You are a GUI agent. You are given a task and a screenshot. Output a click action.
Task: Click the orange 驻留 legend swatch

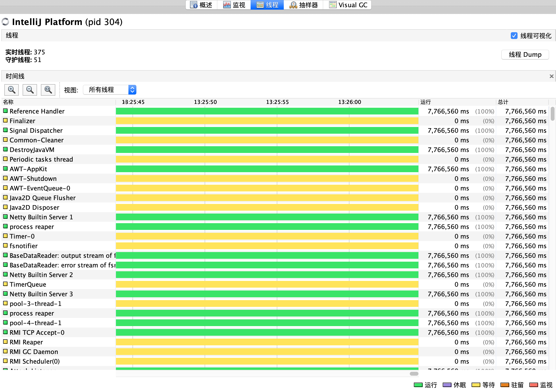coord(505,385)
